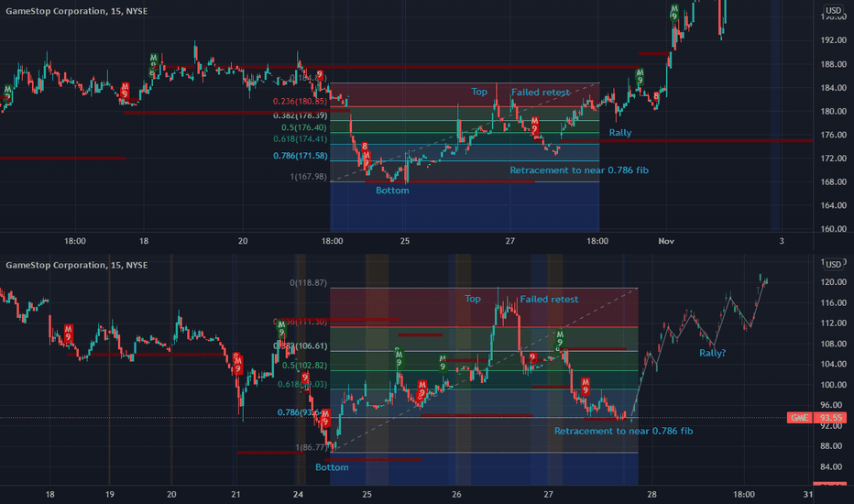Click the 24 date label on the bottom time axis
This screenshot has width=854, height=504.
point(298,495)
